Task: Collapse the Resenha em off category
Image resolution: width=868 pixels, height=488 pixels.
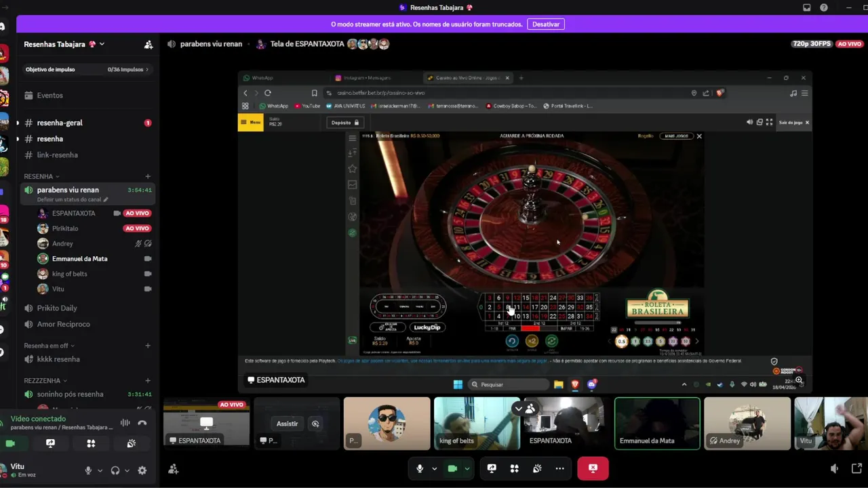Action: click(49, 346)
